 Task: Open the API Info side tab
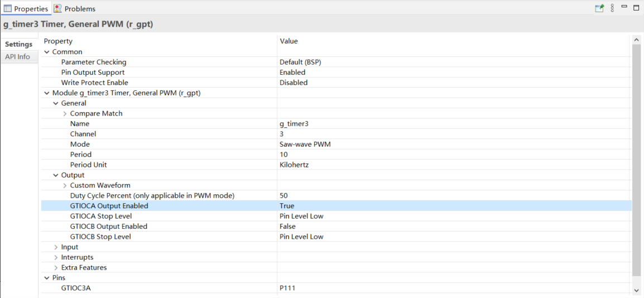click(18, 57)
